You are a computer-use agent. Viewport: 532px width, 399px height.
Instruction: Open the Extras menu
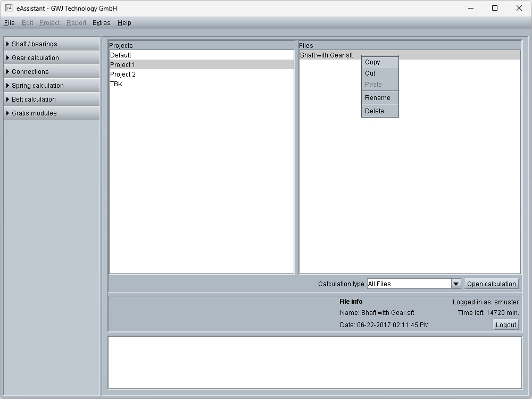pyautogui.click(x=101, y=23)
